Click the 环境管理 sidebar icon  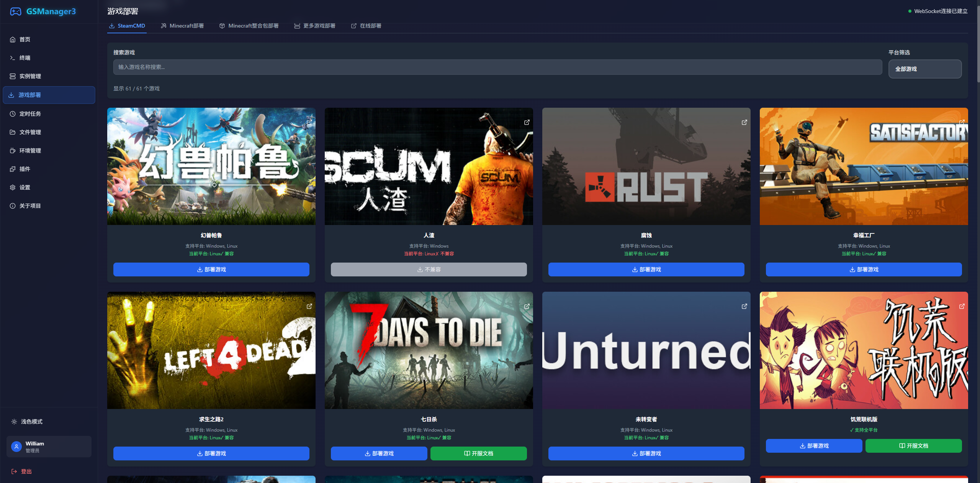pyautogui.click(x=13, y=151)
